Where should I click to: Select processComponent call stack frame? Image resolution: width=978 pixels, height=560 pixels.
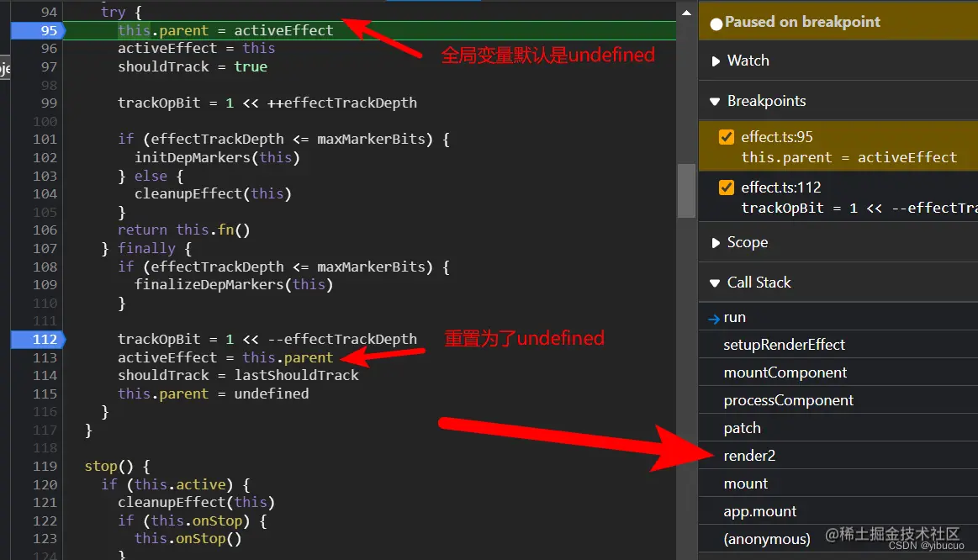[838, 400]
